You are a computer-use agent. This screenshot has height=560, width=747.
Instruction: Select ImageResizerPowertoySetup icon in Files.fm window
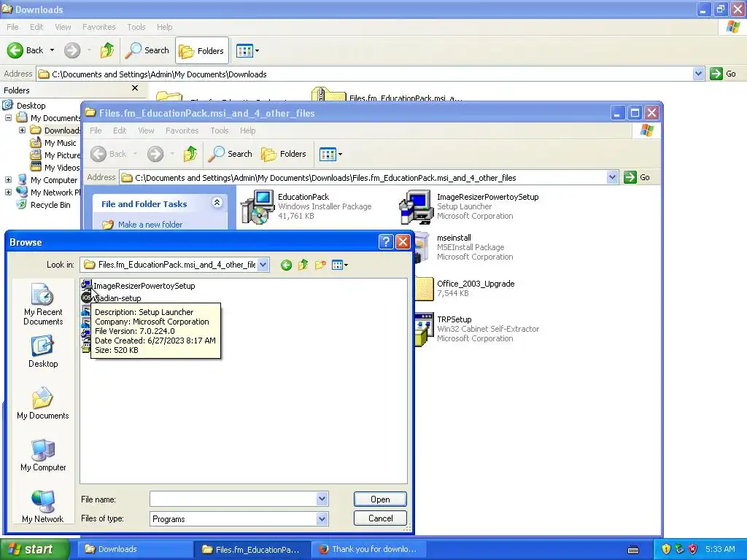pos(415,206)
